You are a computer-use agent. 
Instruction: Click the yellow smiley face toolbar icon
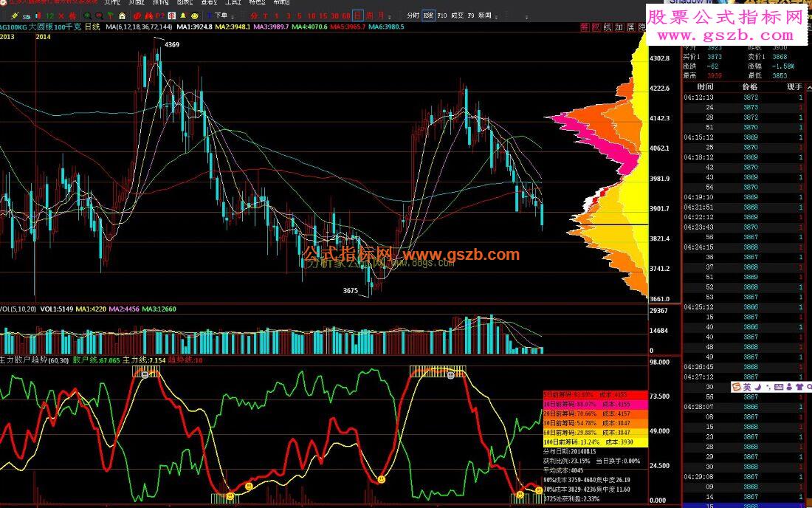(195, 16)
